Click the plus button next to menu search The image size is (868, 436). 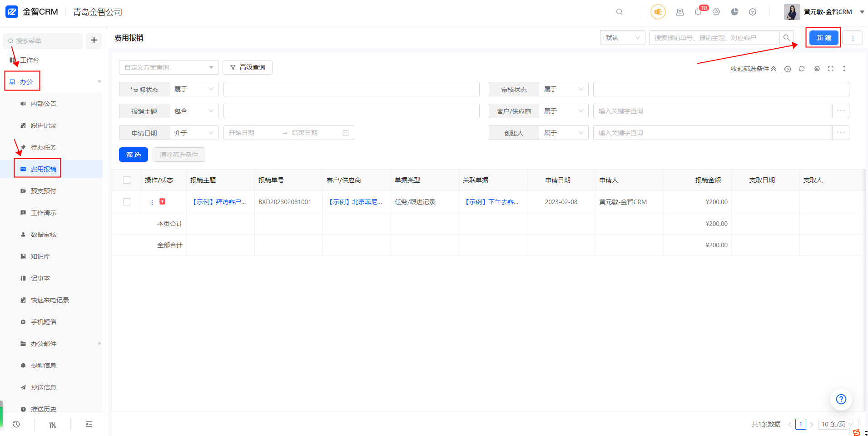point(94,40)
